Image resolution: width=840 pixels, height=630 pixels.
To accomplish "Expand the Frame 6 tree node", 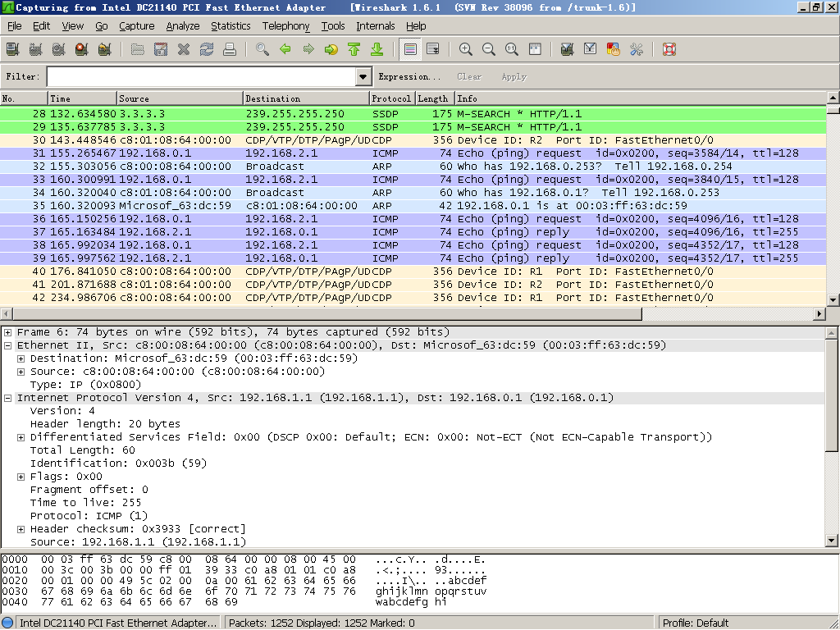I will click(x=8, y=333).
